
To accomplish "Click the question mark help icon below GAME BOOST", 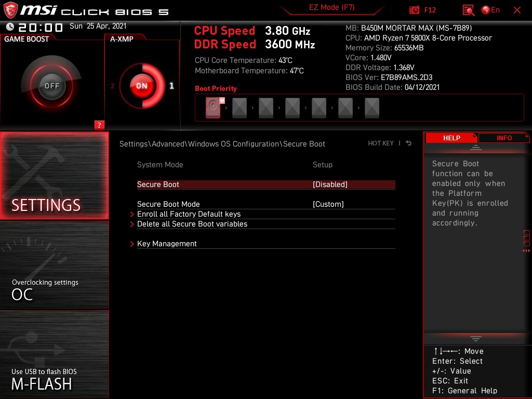I will pos(99,125).
